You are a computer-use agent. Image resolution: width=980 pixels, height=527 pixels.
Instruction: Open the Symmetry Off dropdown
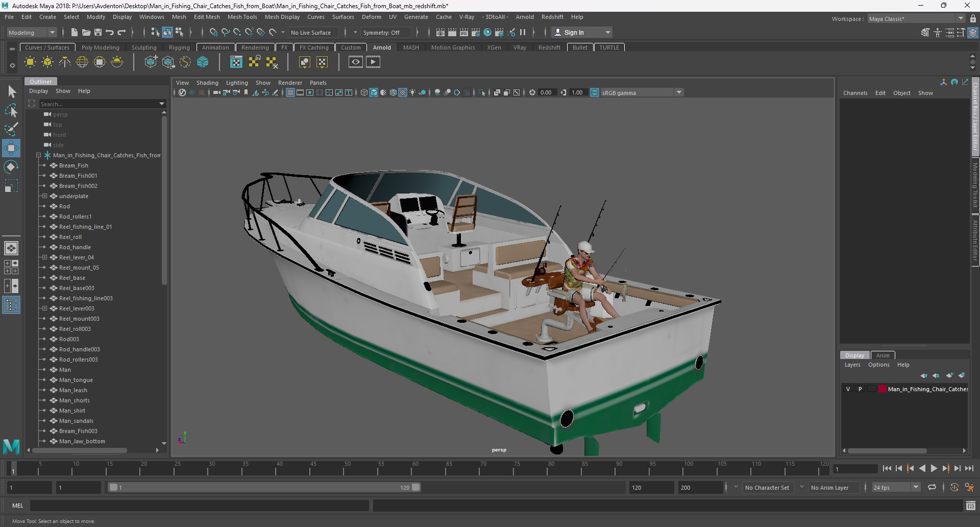[385, 32]
